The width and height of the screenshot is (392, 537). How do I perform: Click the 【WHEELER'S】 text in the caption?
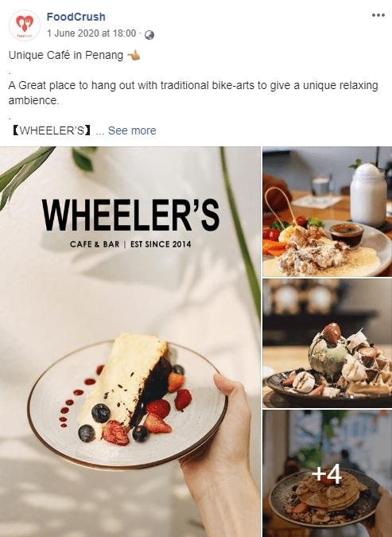[52, 130]
